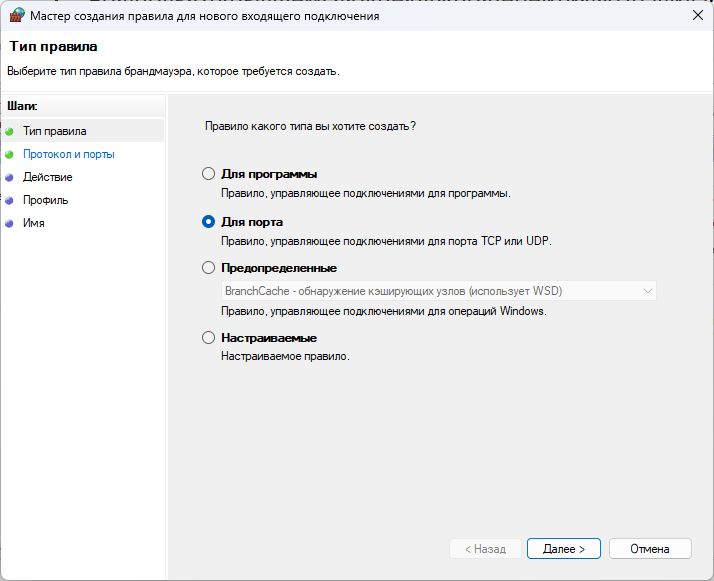Select the Для порта radio button
The height and width of the screenshot is (581, 714).
208,222
